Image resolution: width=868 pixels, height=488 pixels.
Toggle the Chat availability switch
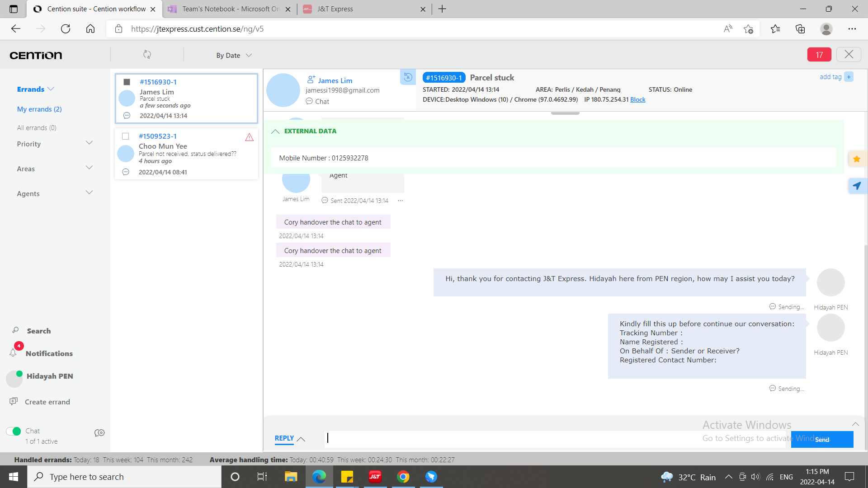(x=14, y=431)
